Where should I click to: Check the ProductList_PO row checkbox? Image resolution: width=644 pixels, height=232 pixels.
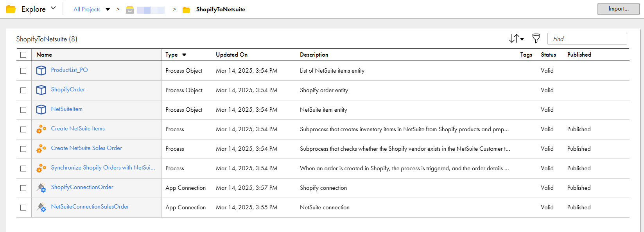click(x=23, y=71)
